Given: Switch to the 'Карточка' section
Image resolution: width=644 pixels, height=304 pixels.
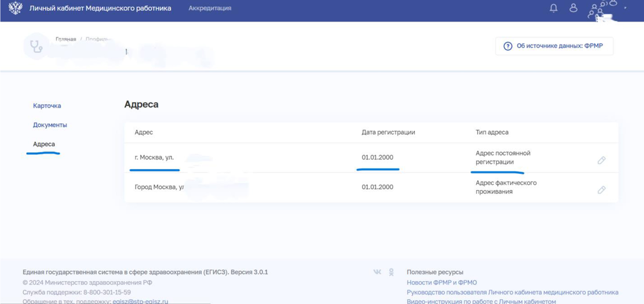Looking at the screenshot, I should [47, 106].
